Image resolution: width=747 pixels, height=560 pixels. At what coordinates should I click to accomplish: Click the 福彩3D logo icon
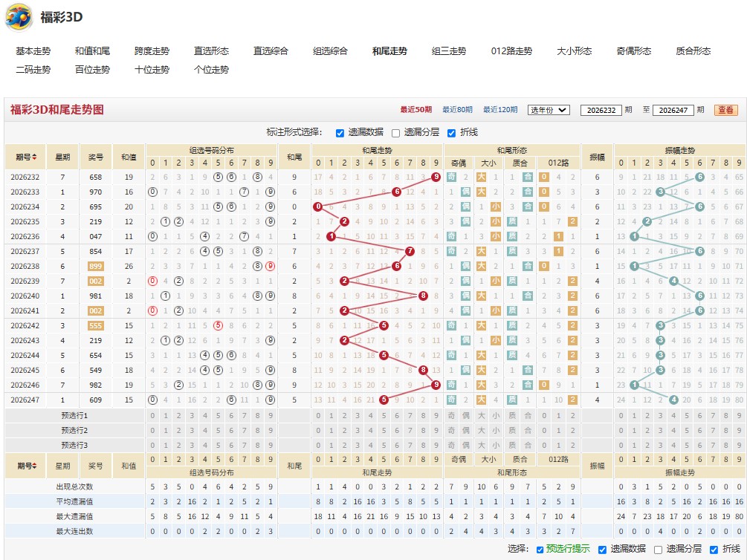19,17
